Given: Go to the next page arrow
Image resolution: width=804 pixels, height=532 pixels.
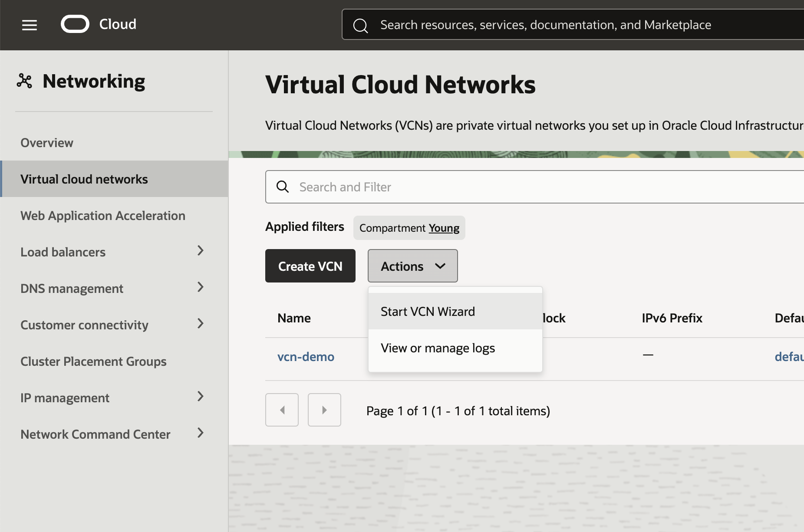Looking at the screenshot, I should click(324, 410).
